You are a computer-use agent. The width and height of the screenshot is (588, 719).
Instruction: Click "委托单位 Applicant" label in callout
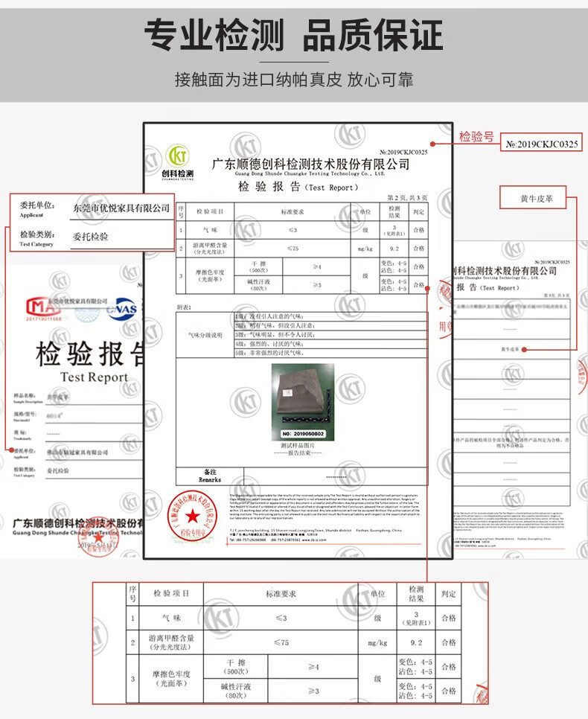37,209
